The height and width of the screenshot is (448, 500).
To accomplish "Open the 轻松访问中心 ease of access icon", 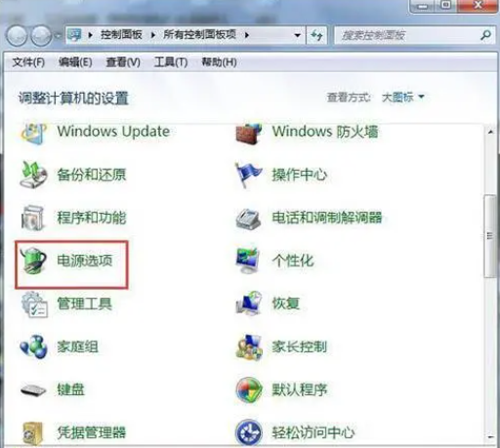I will (249, 432).
